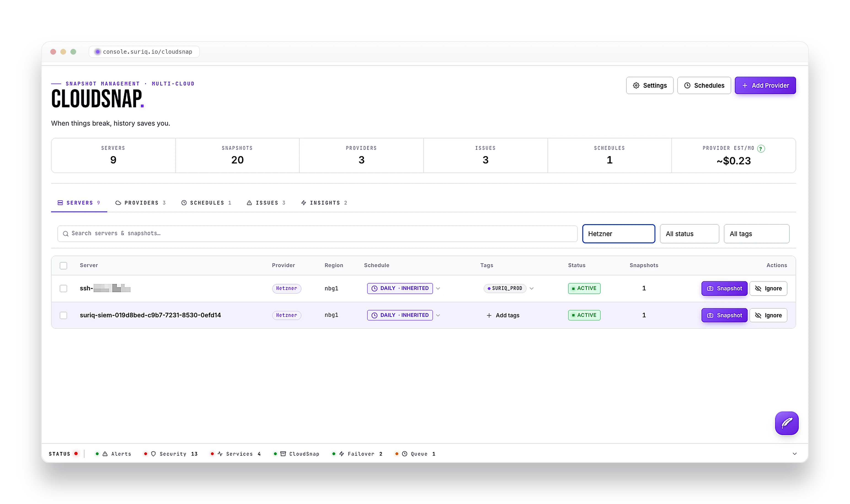Image resolution: width=850 pixels, height=504 pixels.
Task: Open the Insights tab
Action: (x=324, y=203)
